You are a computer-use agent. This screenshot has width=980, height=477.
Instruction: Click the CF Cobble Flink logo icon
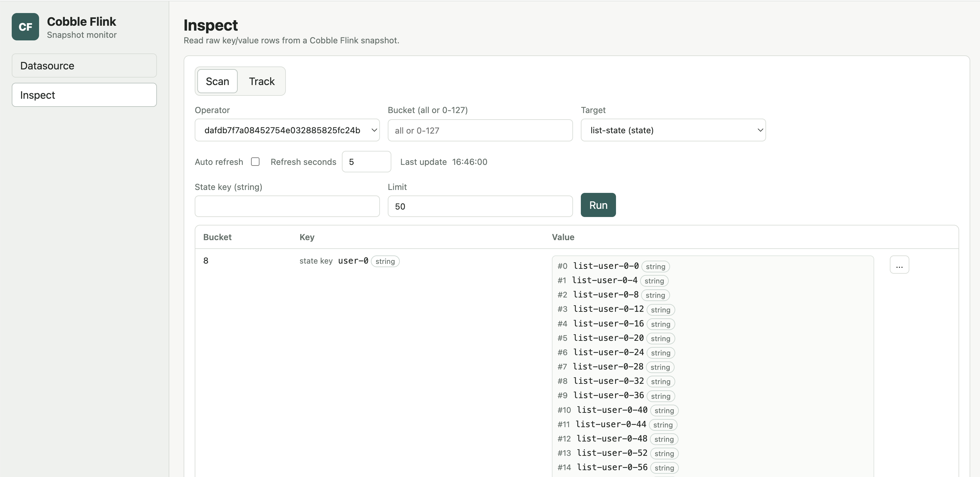(x=25, y=27)
